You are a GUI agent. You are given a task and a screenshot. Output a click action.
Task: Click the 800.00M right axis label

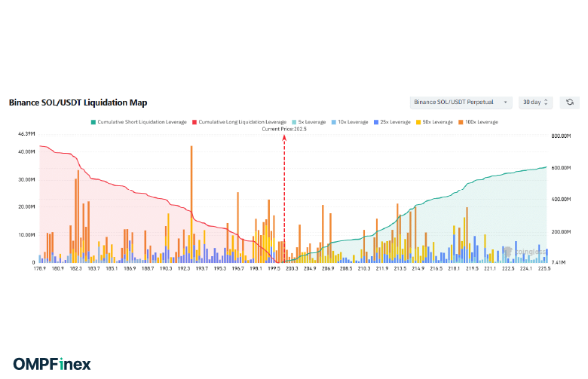coord(561,136)
